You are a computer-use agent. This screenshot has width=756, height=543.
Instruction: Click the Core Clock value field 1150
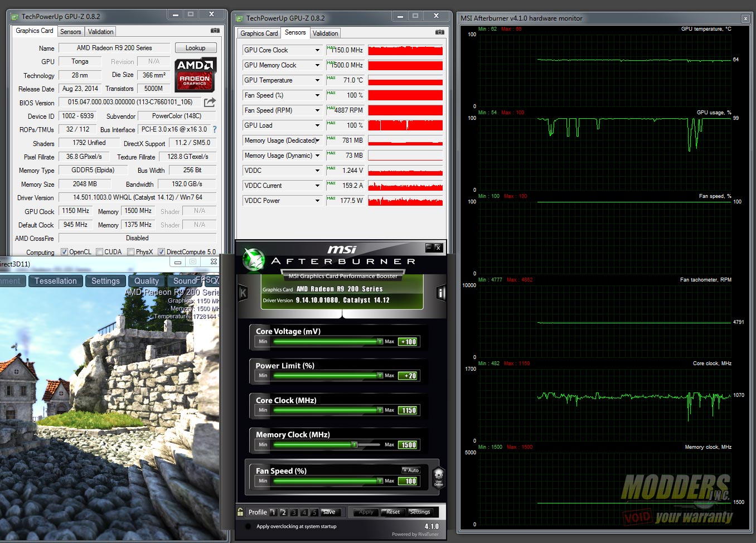click(409, 410)
